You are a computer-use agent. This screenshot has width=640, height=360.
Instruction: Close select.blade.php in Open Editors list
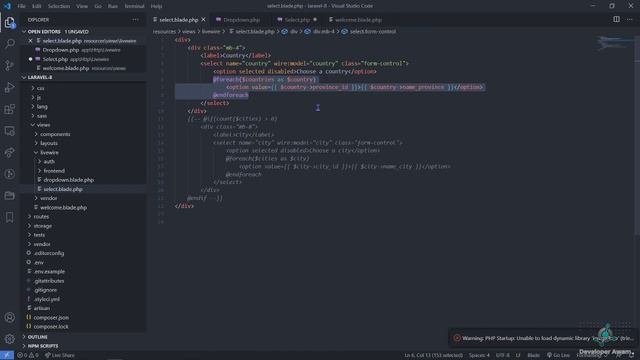(x=30, y=41)
